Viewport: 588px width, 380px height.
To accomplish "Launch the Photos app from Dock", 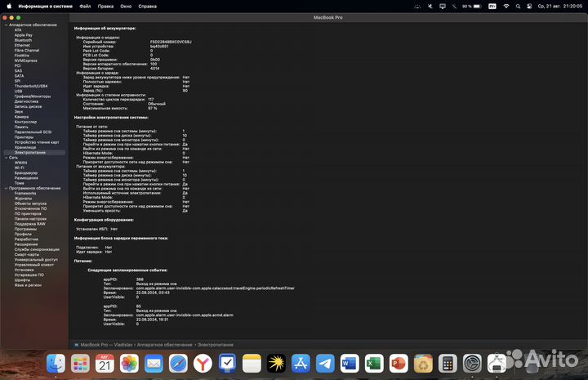I will [129, 363].
